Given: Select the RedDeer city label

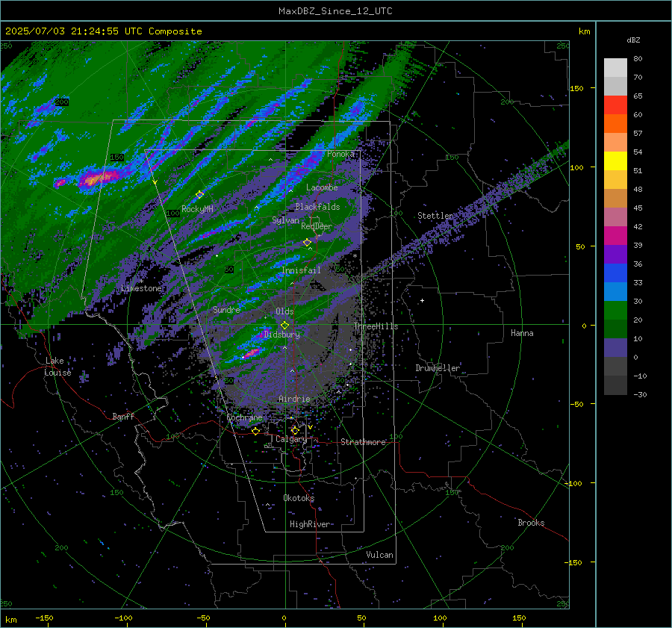Looking at the screenshot, I should (x=317, y=226).
